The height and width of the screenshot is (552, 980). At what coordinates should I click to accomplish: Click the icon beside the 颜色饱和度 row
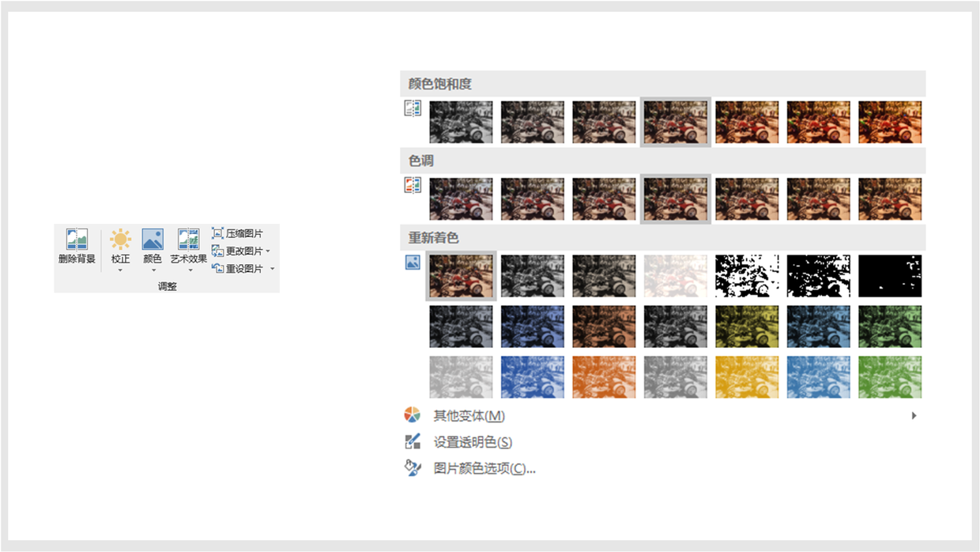(x=413, y=108)
